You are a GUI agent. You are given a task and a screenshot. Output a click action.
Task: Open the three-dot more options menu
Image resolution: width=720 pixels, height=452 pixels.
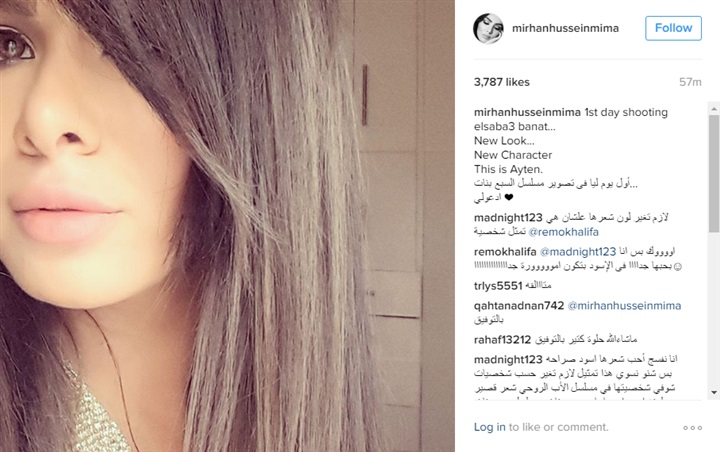692,428
